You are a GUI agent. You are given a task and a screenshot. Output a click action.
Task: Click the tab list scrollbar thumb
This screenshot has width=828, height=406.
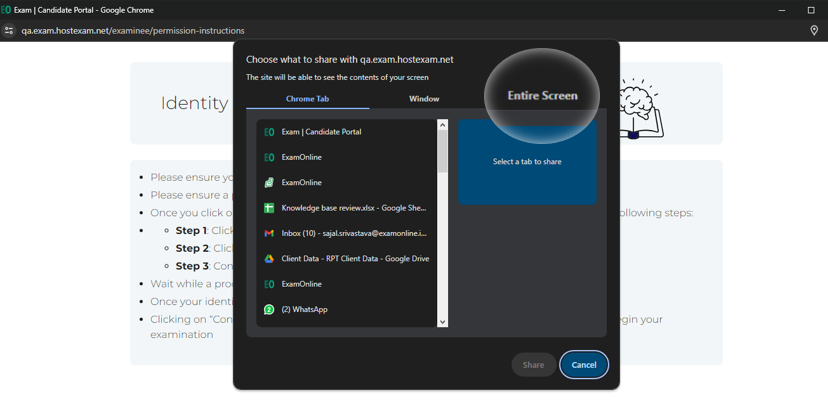(x=443, y=151)
